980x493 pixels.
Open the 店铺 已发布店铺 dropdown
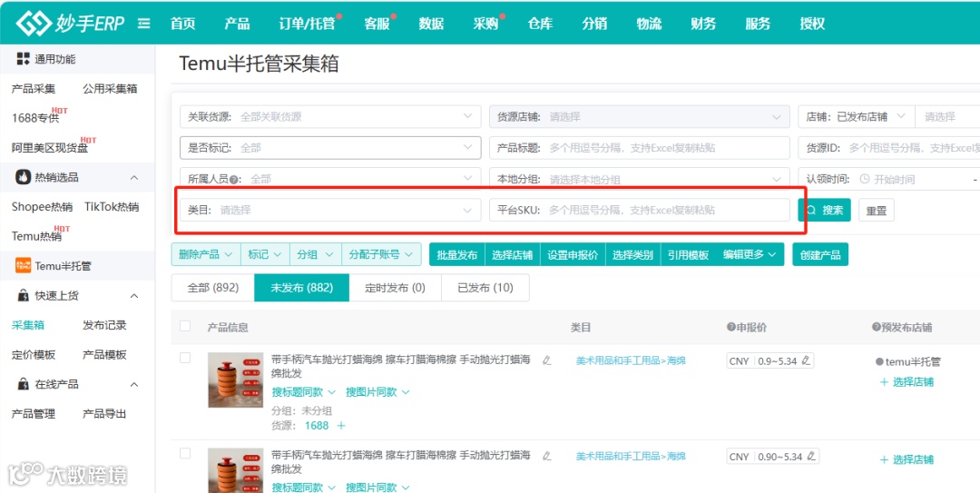tap(857, 116)
